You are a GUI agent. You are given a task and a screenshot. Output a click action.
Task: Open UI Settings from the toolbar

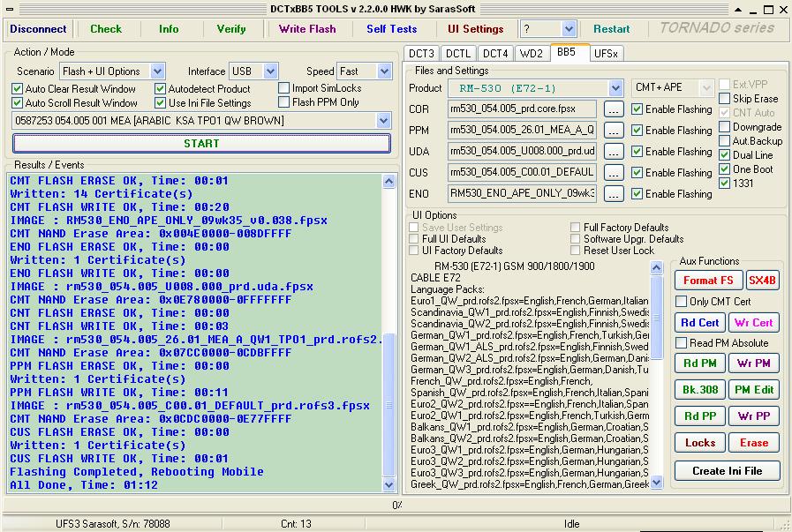point(476,29)
